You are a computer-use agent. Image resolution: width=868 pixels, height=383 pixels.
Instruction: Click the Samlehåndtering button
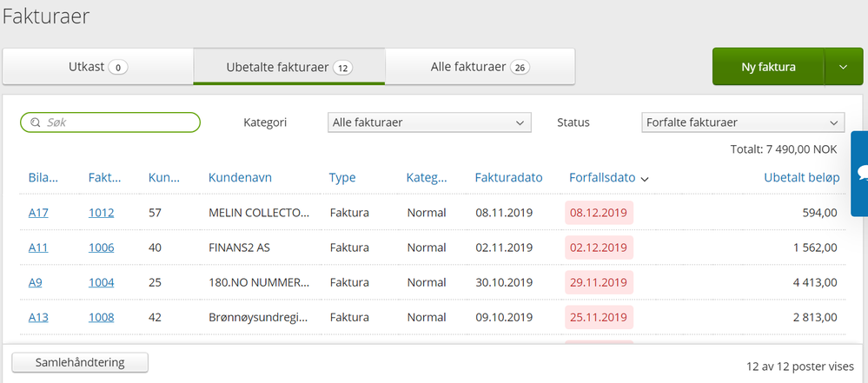80,362
